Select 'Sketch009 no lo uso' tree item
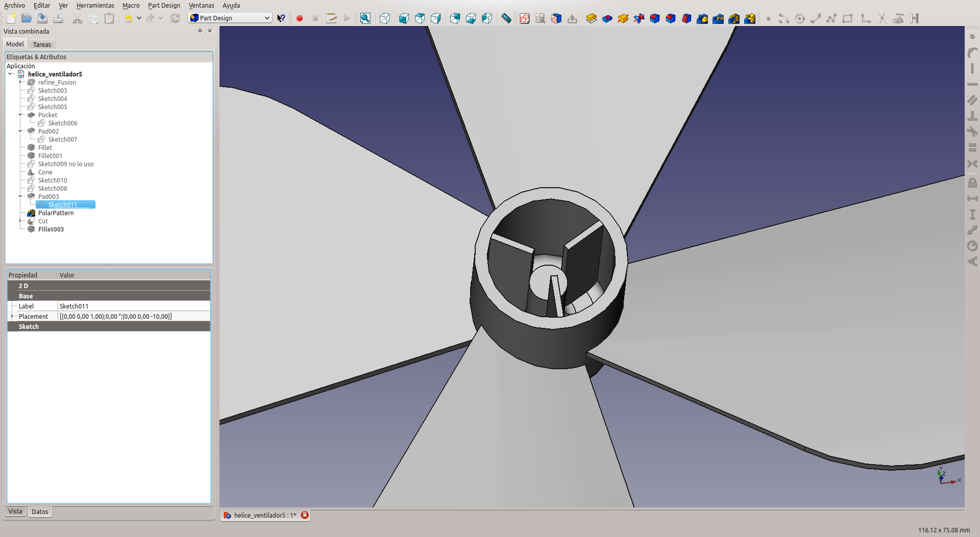 tap(65, 164)
